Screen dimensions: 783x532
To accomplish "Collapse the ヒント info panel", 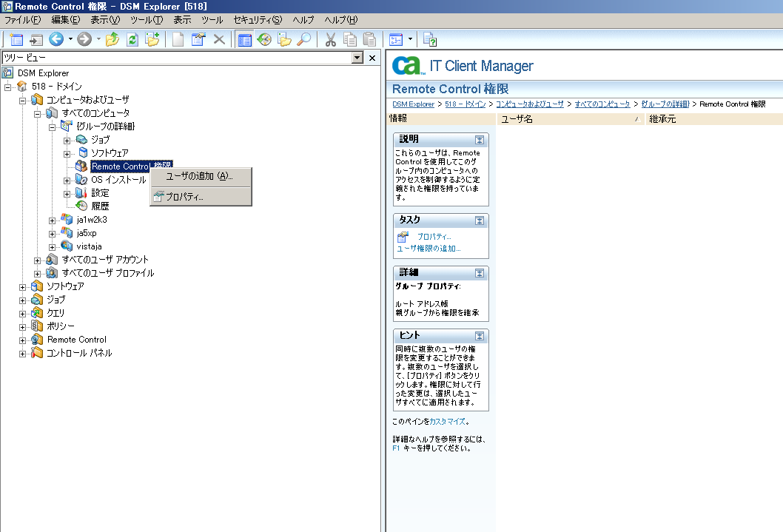I will click(480, 336).
